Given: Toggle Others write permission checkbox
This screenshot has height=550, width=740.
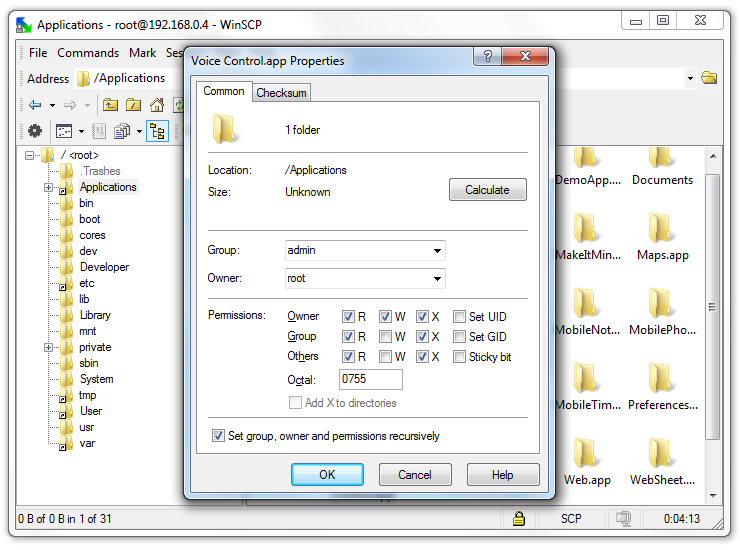Looking at the screenshot, I should click(385, 357).
